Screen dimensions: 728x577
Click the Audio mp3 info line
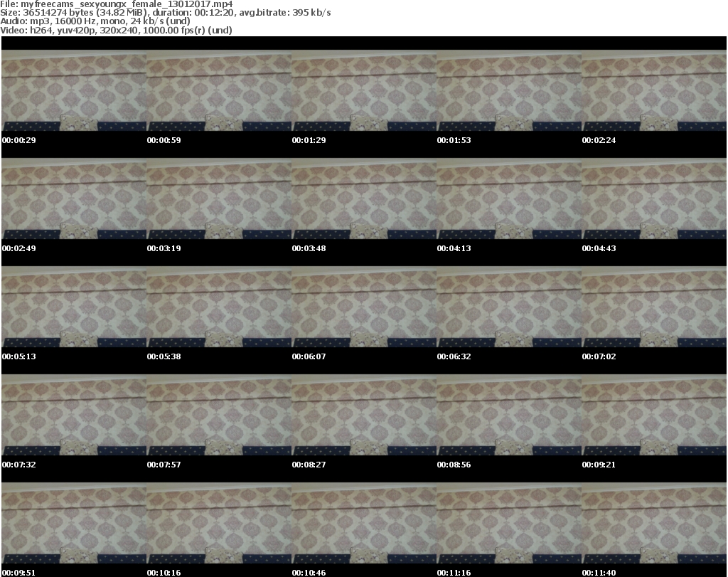click(x=95, y=21)
